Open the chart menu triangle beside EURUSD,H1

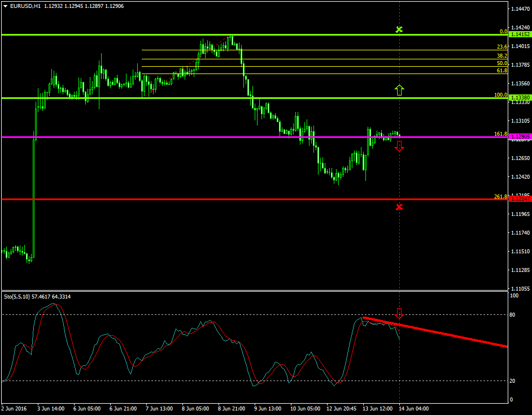coord(5,6)
